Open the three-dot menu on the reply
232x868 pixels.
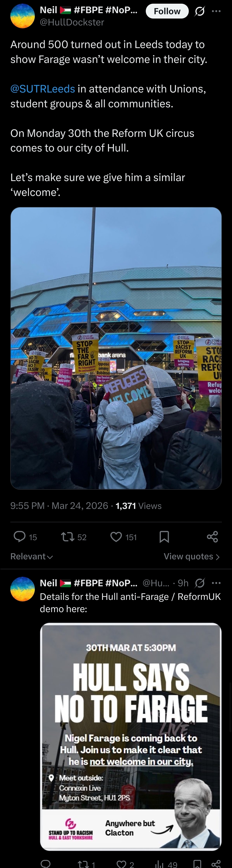pyautogui.click(x=216, y=583)
